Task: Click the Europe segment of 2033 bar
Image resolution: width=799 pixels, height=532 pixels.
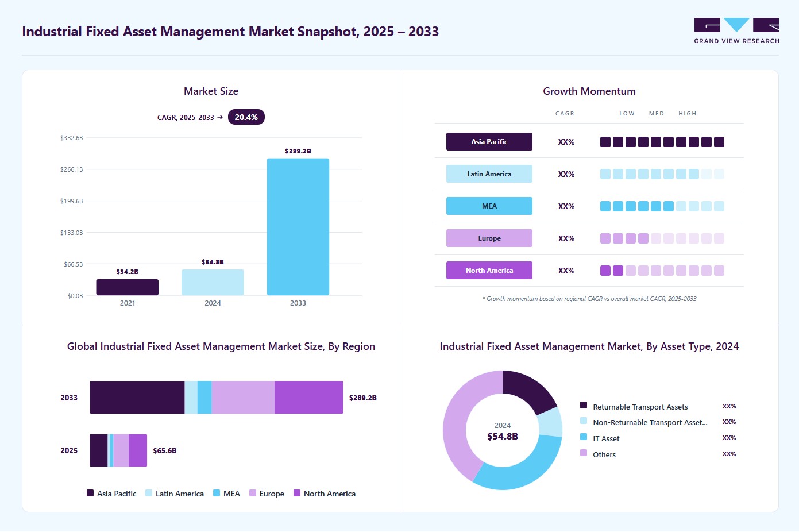Action: pyautogui.click(x=243, y=398)
